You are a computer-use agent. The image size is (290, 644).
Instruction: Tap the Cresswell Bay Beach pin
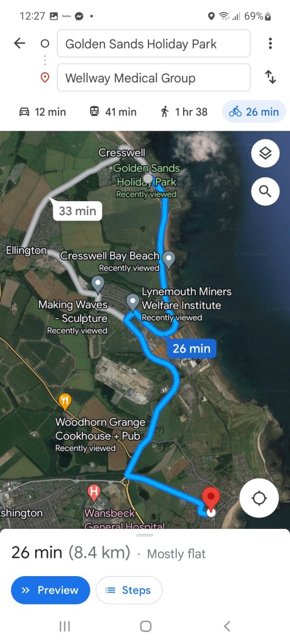169,260
